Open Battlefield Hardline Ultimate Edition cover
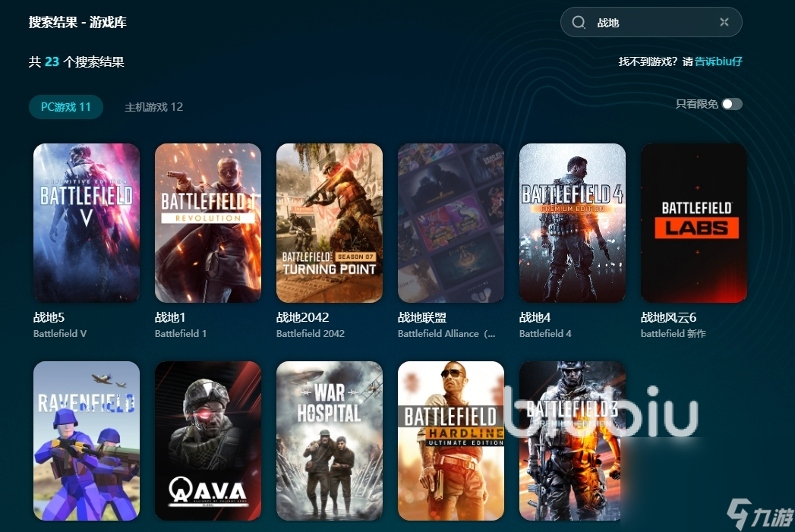The height and width of the screenshot is (532, 795). click(451, 441)
